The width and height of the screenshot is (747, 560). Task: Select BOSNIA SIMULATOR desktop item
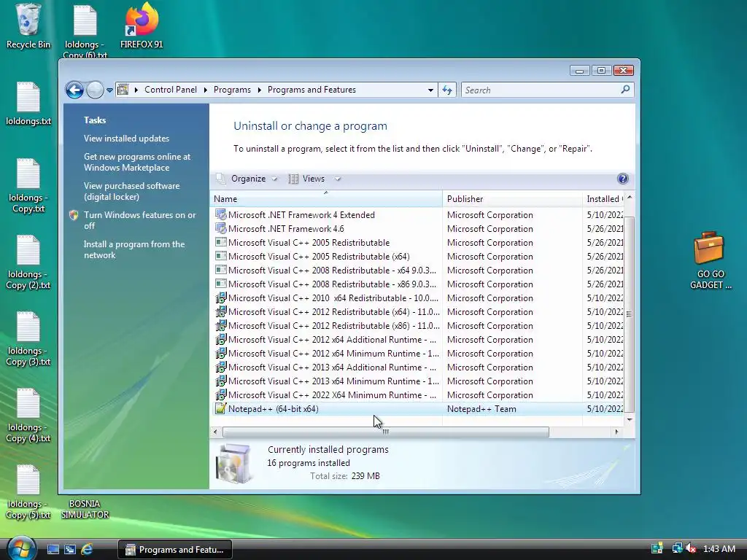pos(85,508)
